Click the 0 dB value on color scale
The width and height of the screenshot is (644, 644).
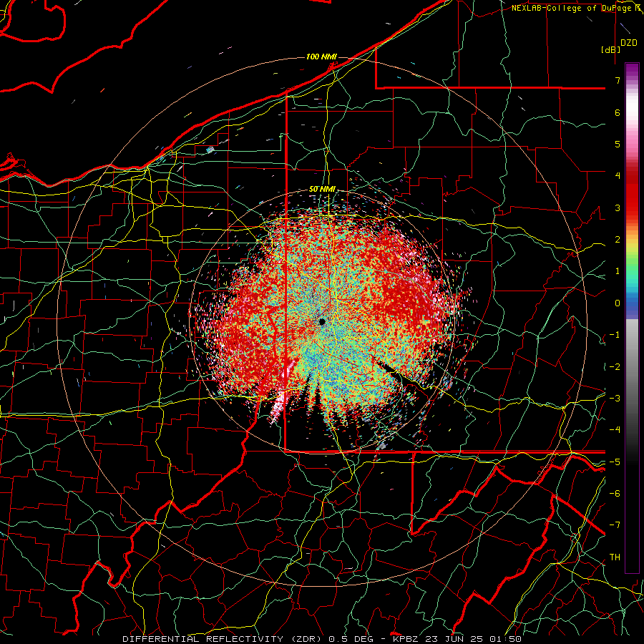(x=618, y=303)
